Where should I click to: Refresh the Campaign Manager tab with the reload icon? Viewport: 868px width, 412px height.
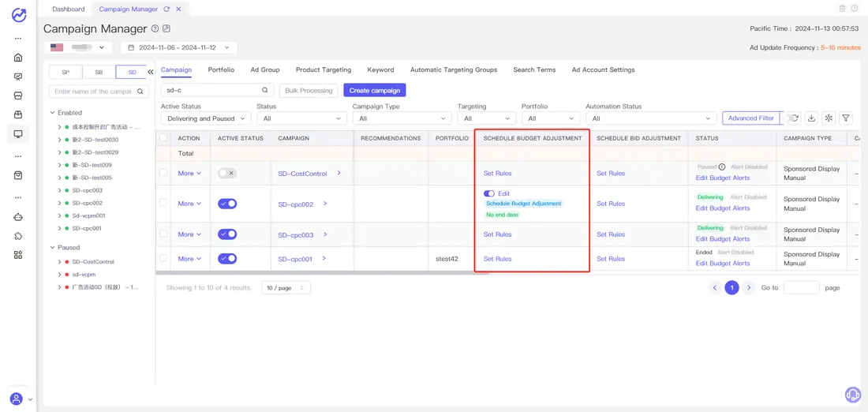point(168,9)
